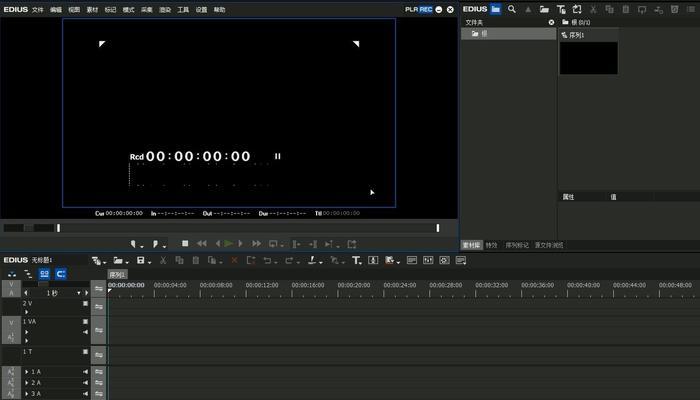This screenshot has width=700, height=400.
Task: Open new sequence dropdown in timeline toolbar
Action: point(103,262)
